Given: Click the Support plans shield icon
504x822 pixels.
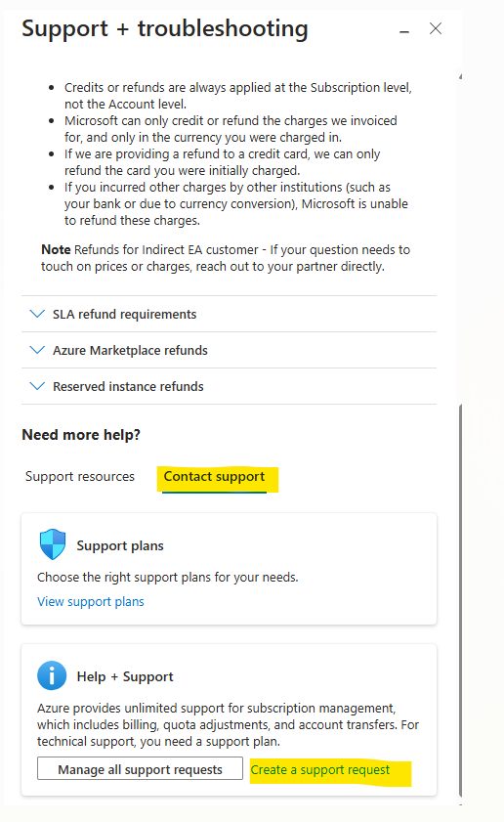Looking at the screenshot, I should (x=53, y=544).
